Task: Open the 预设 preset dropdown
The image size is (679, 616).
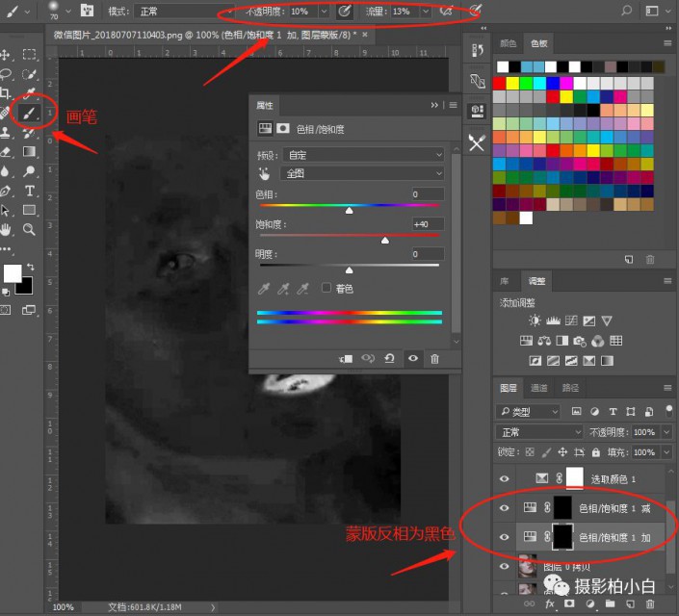Action: 362,154
